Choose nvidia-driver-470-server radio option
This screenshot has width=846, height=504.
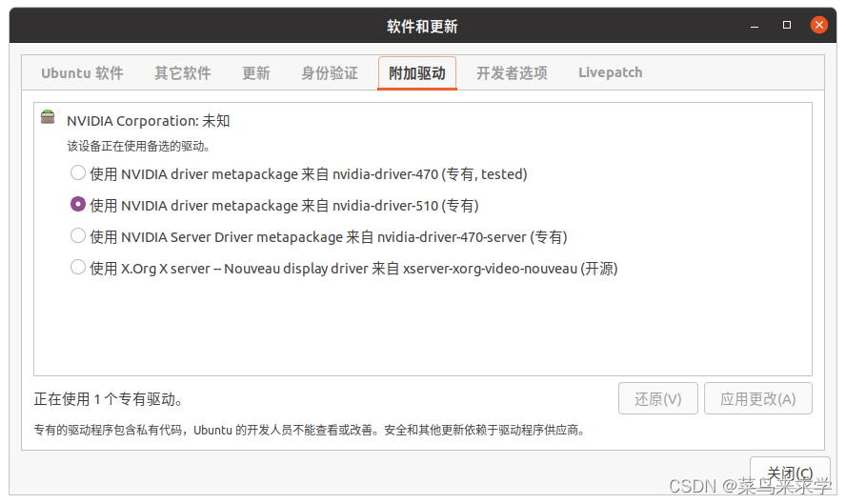click(78, 235)
